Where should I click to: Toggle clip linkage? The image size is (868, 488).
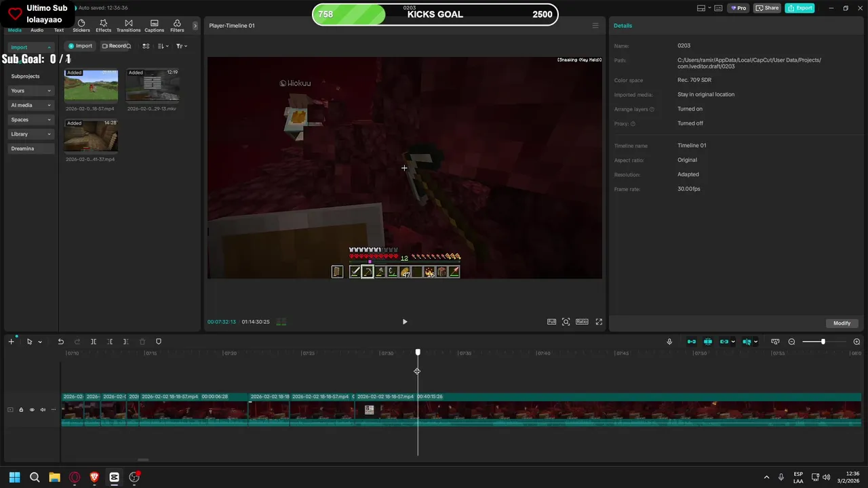click(724, 342)
